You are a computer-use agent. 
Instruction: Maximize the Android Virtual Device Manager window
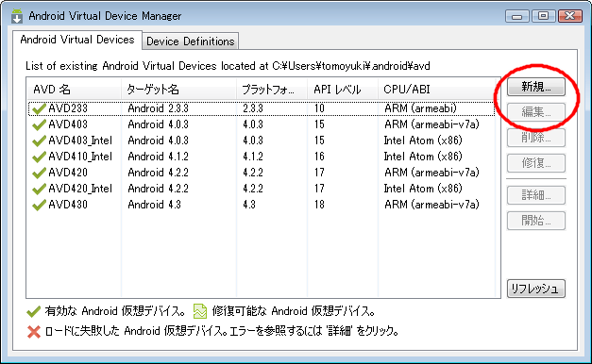coord(543,16)
